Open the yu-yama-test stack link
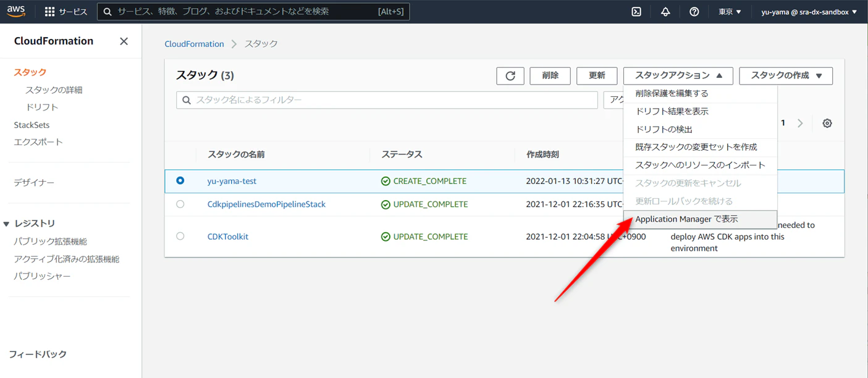Viewport: 868px width, 378px height. click(232, 181)
